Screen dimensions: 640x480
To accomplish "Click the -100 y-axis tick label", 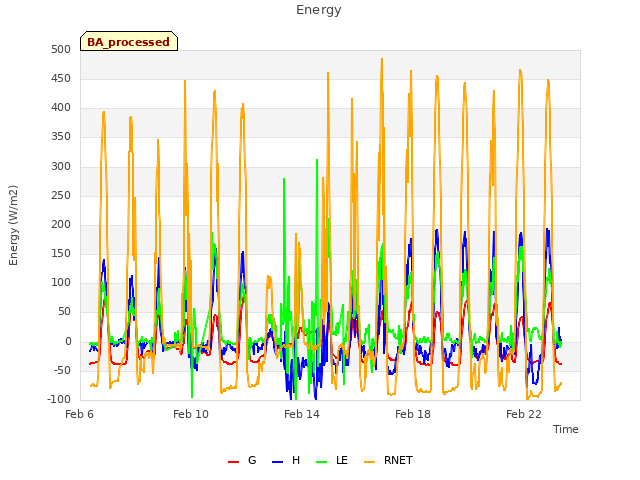I will 59,399.
